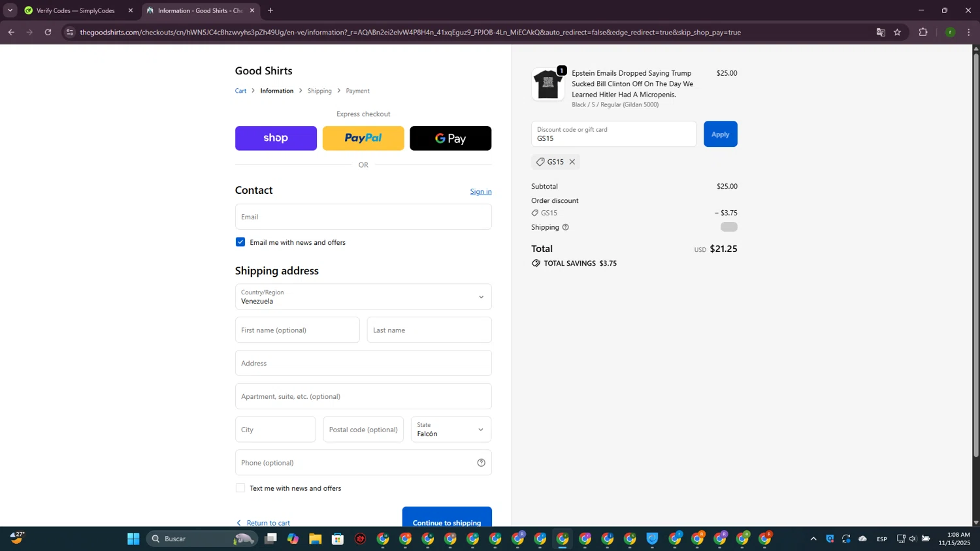
Task: Open the clock and date panel
Action: click(x=956, y=539)
